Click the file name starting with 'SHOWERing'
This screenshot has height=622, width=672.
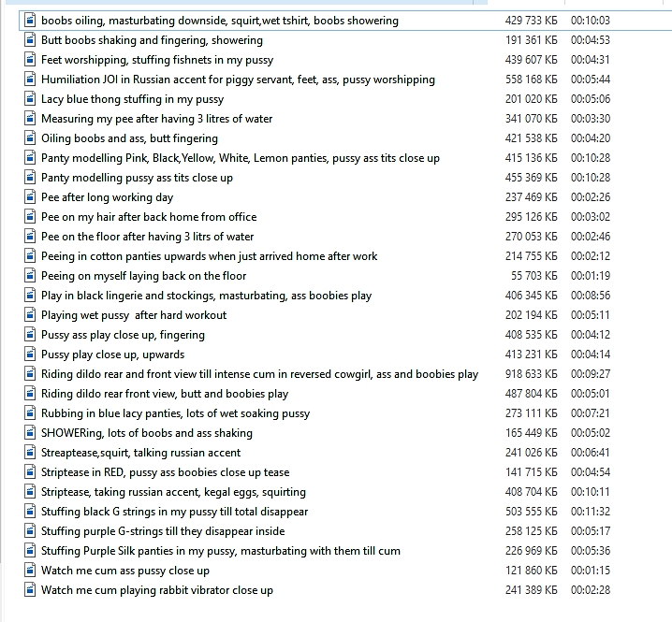click(146, 433)
